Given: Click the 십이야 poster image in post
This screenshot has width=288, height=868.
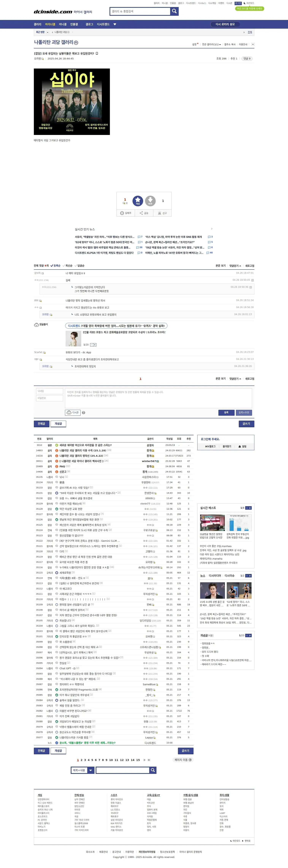Looking at the screenshot, I should coord(72,102).
